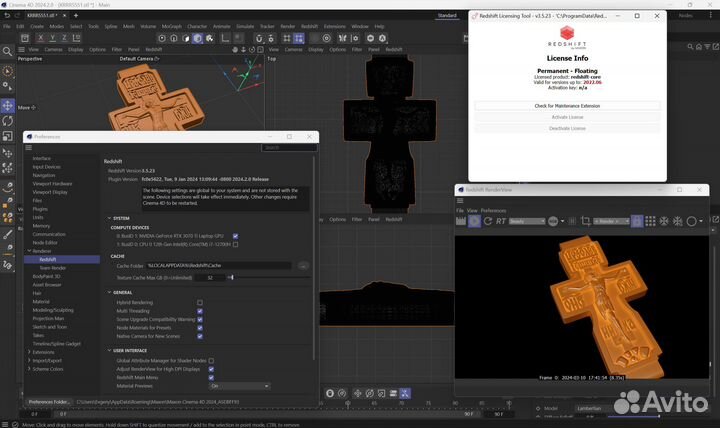Open Preferences menu in RenderView
The image size is (720, 428).
[493, 210]
